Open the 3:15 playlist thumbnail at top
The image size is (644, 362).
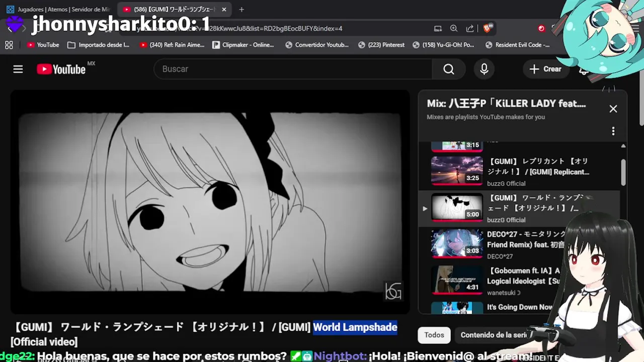coord(457,146)
